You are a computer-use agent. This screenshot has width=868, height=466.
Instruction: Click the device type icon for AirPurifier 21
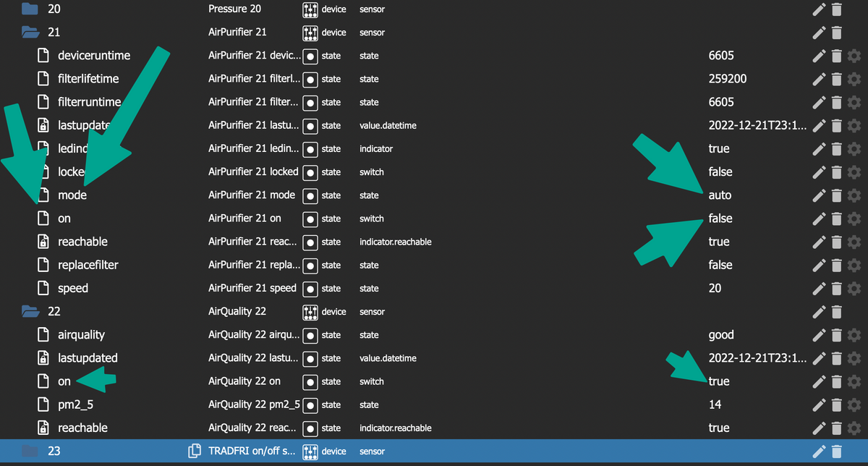coord(310,33)
